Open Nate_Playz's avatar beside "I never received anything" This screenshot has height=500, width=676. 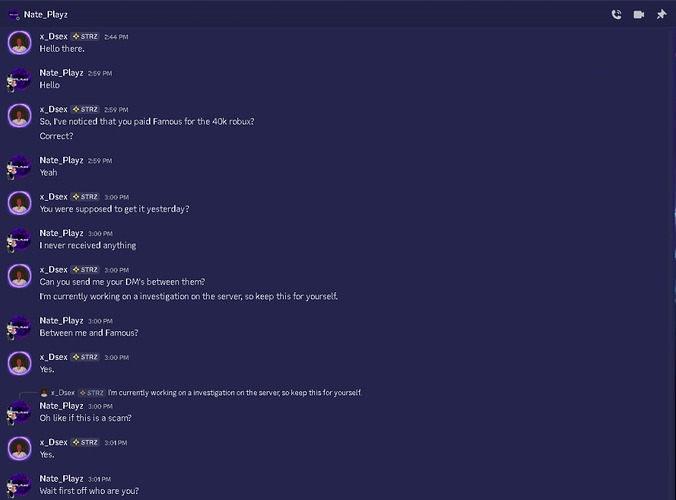point(18,239)
